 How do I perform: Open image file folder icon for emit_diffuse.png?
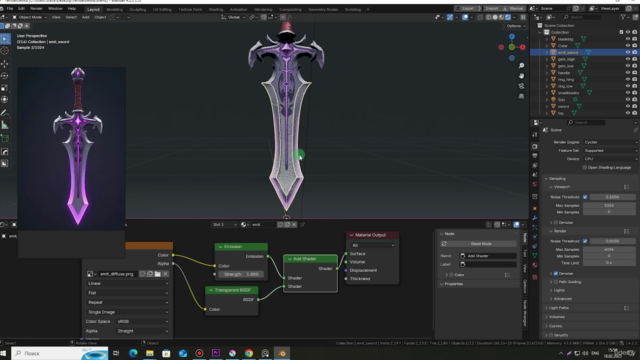[x=158, y=274]
